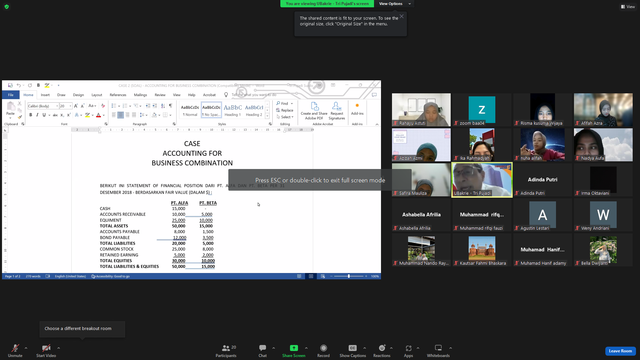Click the red Font Color swatch
Screen dimensions: 640x360
tap(98, 116)
